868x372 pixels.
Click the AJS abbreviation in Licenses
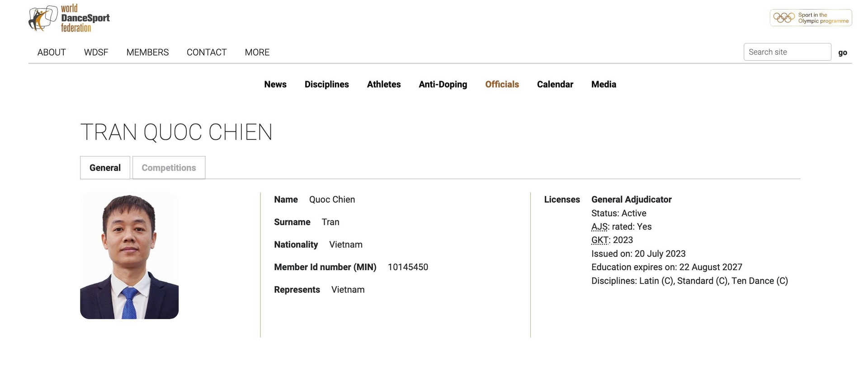pos(599,227)
